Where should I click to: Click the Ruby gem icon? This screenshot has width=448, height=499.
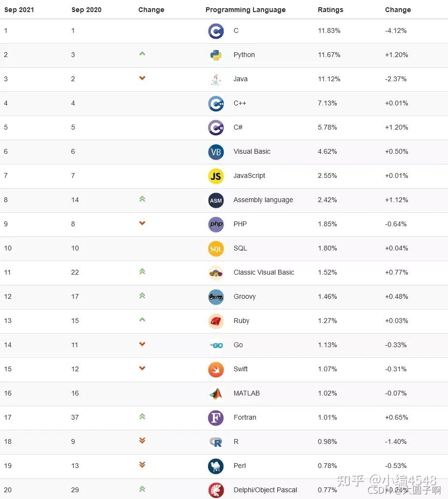point(216,321)
